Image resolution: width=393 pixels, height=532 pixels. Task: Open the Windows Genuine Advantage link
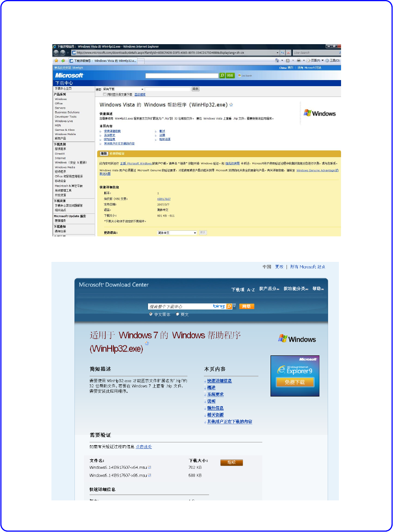(318, 171)
